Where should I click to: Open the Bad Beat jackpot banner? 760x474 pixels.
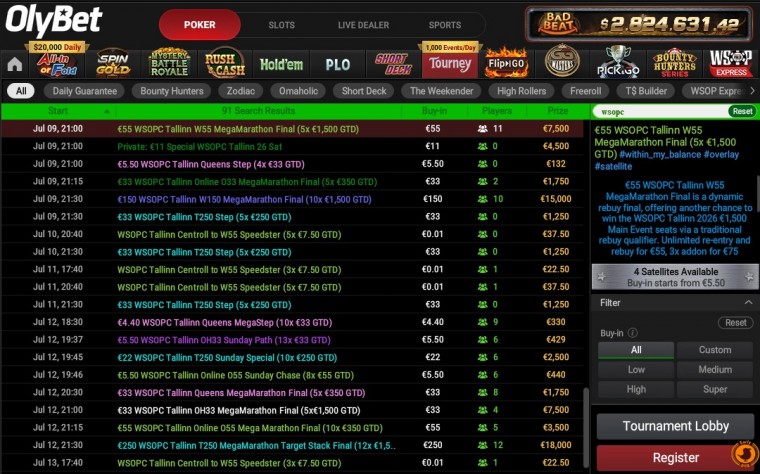click(x=639, y=24)
